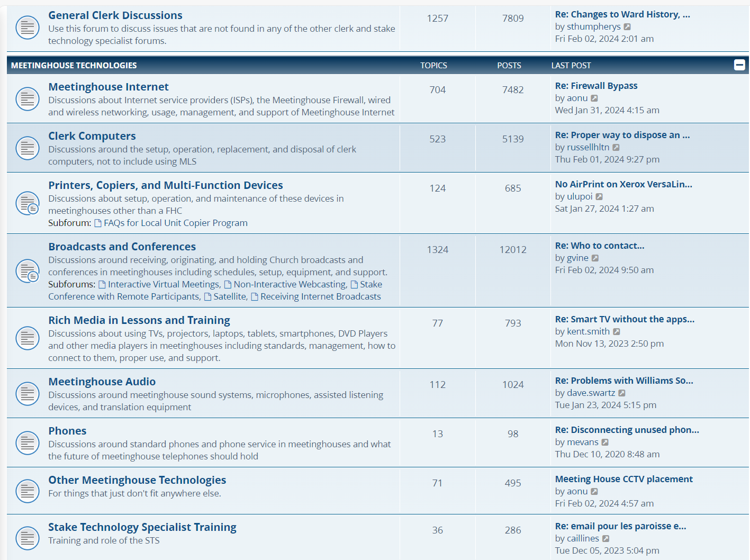Viewport: 750px width, 560px height.
Task: Click the Meetinghouse Technologies category header
Action: (x=74, y=66)
